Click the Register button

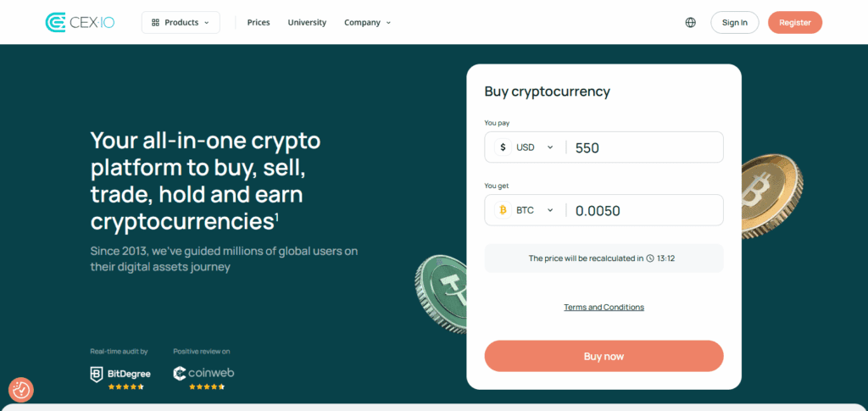(794, 23)
